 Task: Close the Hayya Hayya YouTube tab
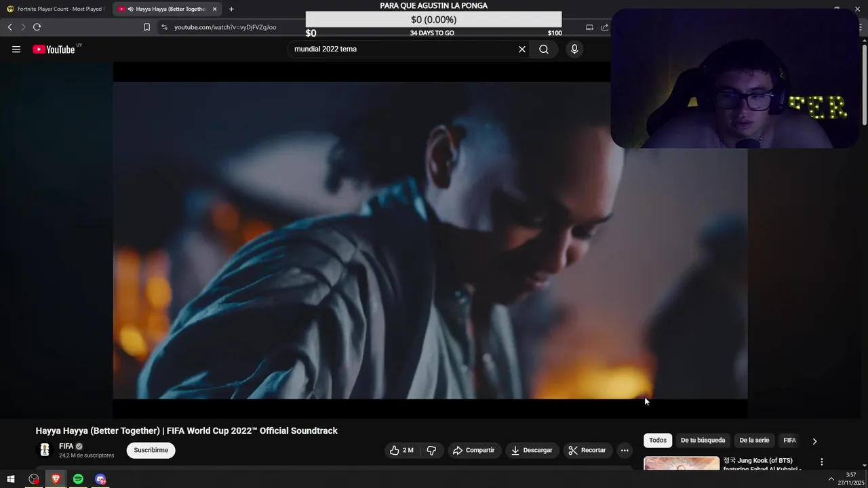[x=214, y=9]
